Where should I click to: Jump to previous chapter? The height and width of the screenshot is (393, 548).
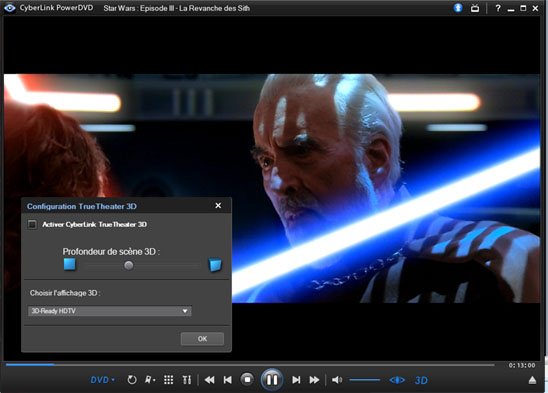pyautogui.click(x=228, y=380)
